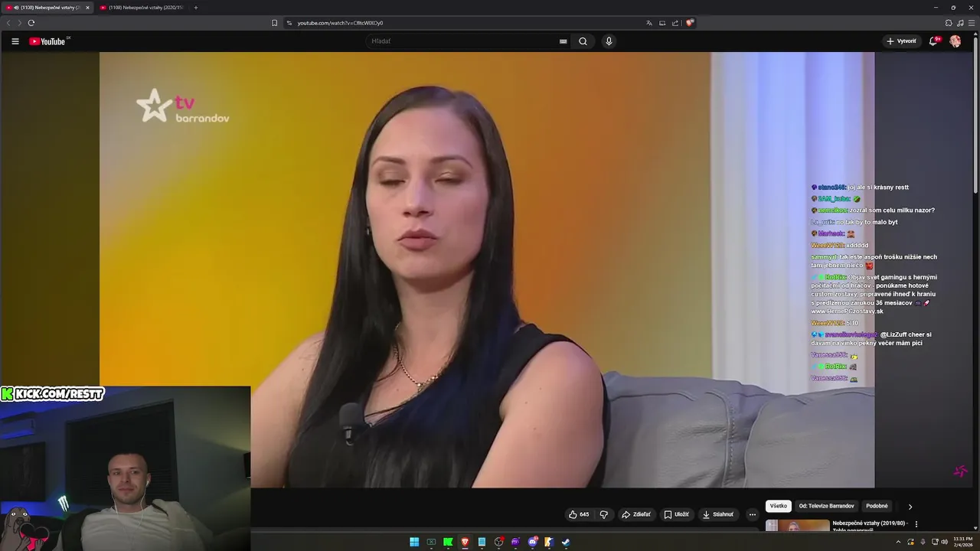This screenshot has width=980, height=551.
Task: Select the Od: Televize Barrandov chip
Action: [x=827, y=506]
